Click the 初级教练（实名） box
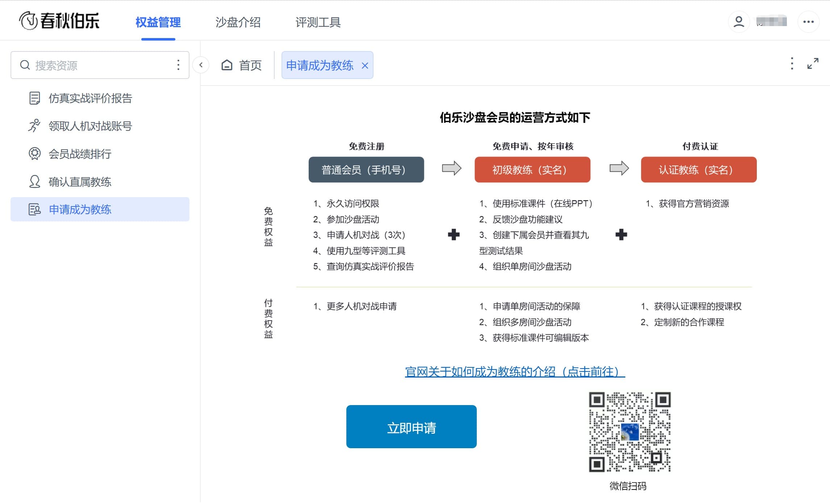 [532, 170]
